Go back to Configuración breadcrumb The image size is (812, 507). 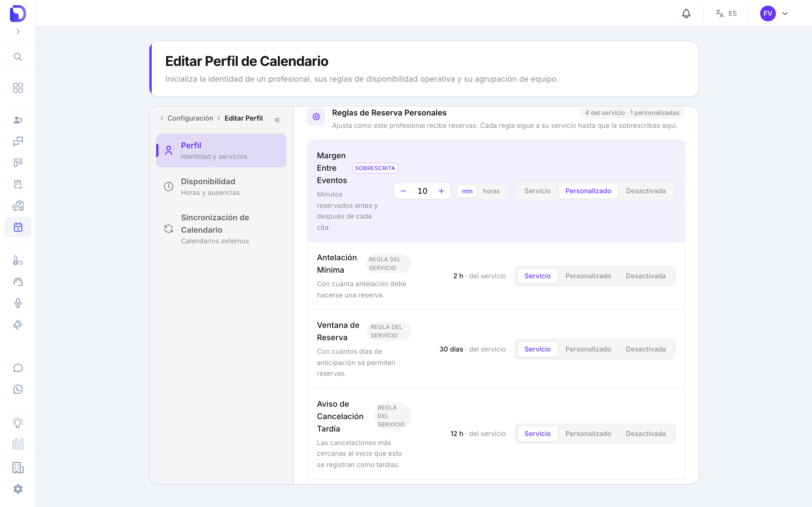pos(190,118)
